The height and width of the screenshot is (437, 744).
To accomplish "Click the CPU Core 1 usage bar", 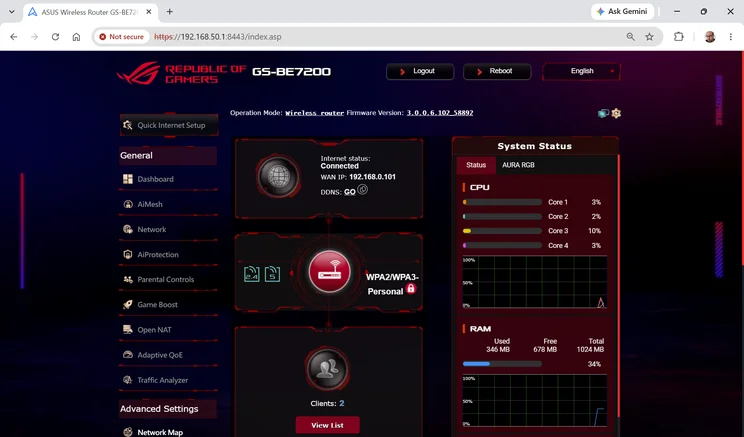I will click(x=502, y=202).
